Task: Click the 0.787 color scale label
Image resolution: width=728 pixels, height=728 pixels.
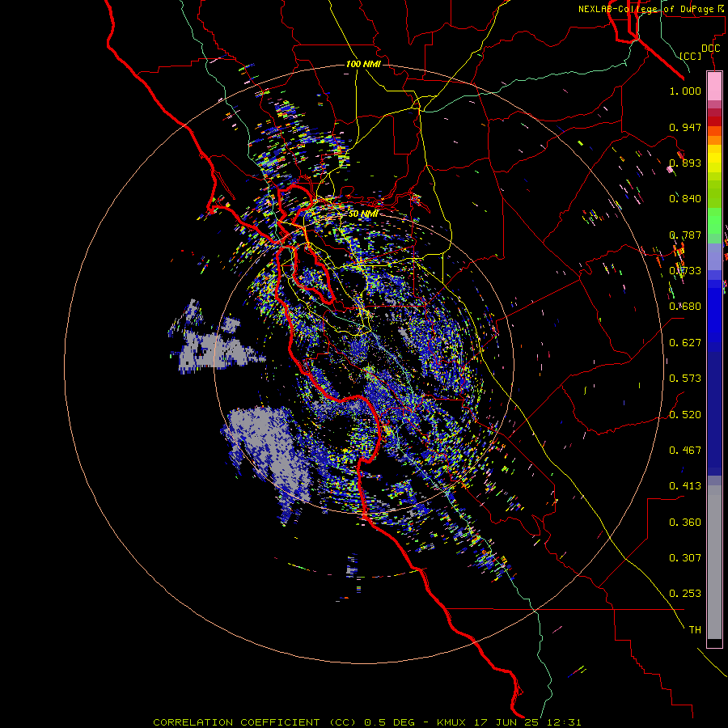Action: pos(685,235)
